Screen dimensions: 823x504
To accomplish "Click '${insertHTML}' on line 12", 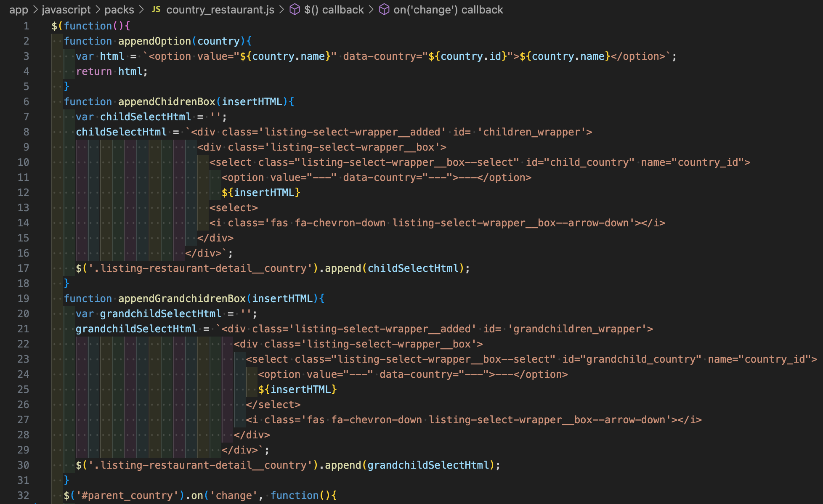I will pos(261,193).
